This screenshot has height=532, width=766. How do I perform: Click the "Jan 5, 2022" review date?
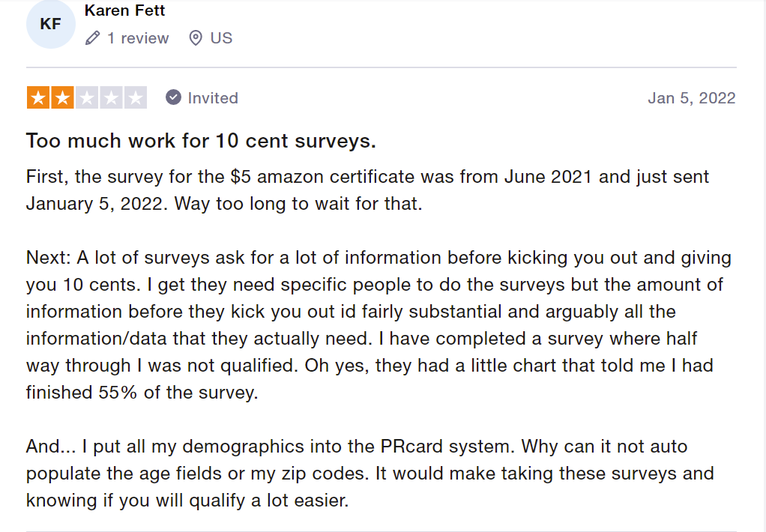691,98
